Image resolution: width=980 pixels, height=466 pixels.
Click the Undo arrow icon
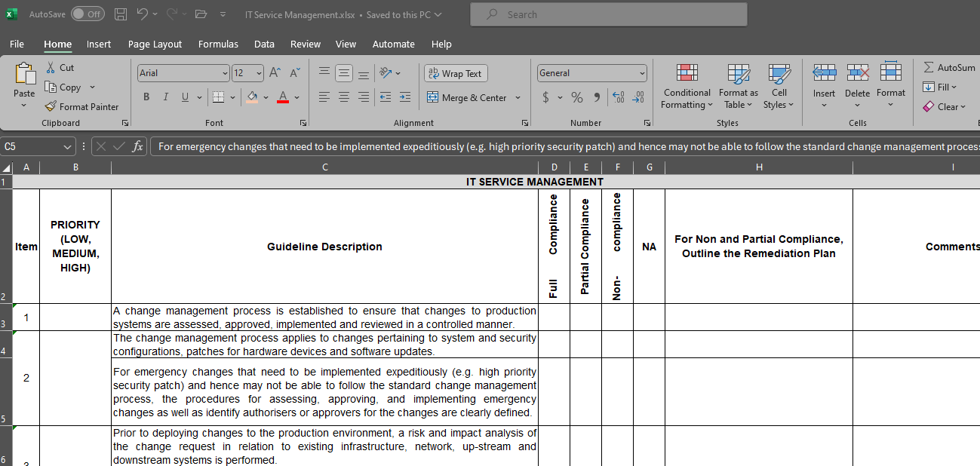point(143,14)
